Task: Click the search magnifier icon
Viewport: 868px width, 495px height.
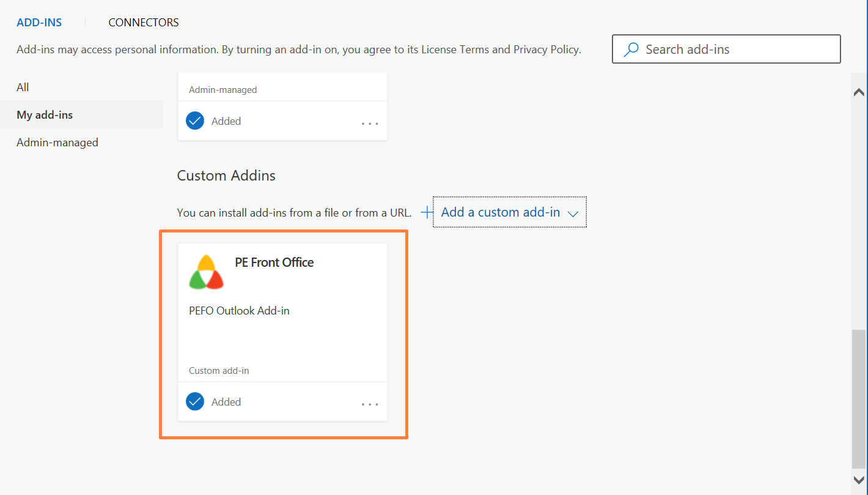Action: tap(631, 50)
